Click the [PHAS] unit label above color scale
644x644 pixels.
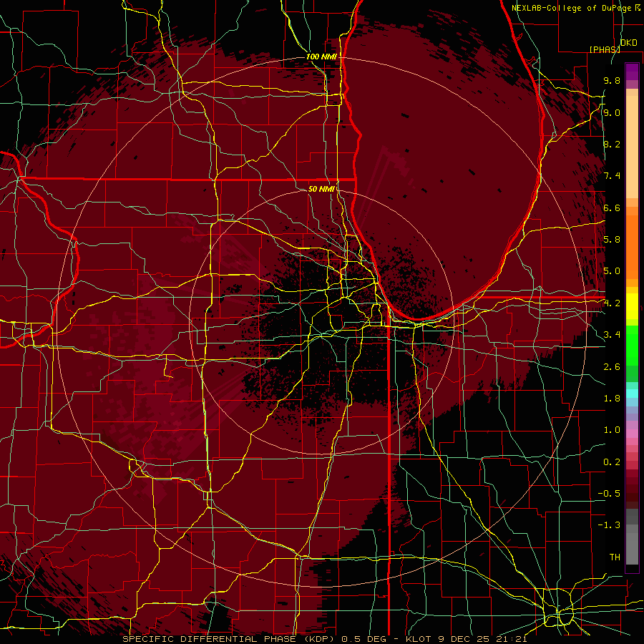[605, 49]
